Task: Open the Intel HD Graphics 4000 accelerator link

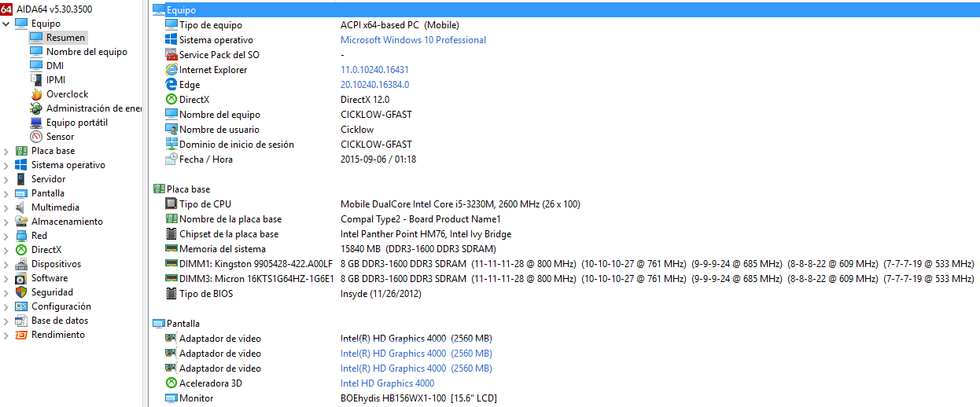Action: coord(387,383)
